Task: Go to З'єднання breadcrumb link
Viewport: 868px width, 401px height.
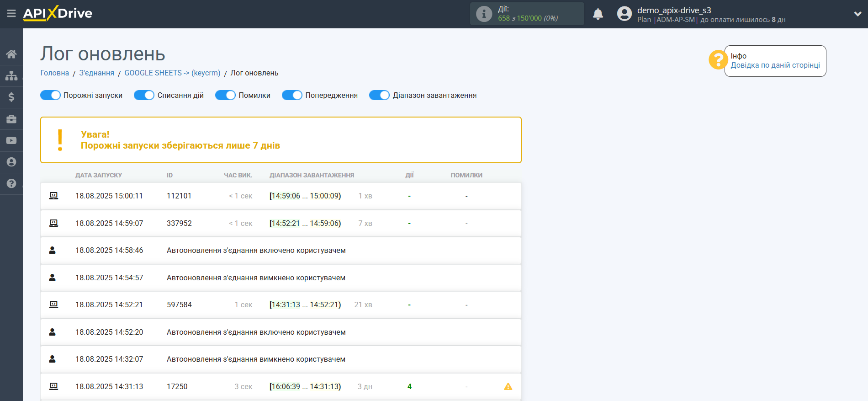Action: tap(97, 73)
